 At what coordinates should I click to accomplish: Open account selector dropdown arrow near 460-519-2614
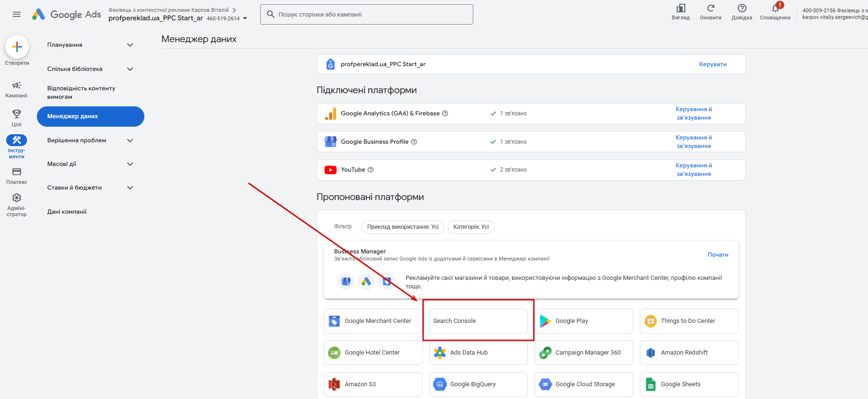(245, 18)
